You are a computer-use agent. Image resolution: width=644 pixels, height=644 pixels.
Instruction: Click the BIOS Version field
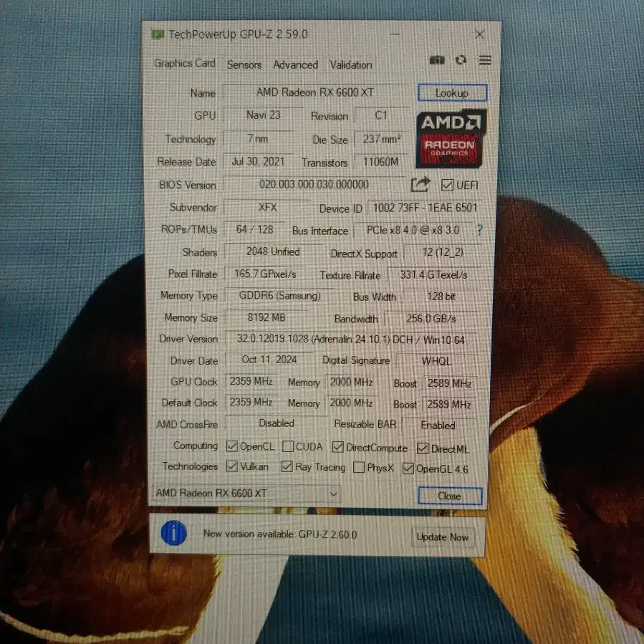[x=314, y=184]
